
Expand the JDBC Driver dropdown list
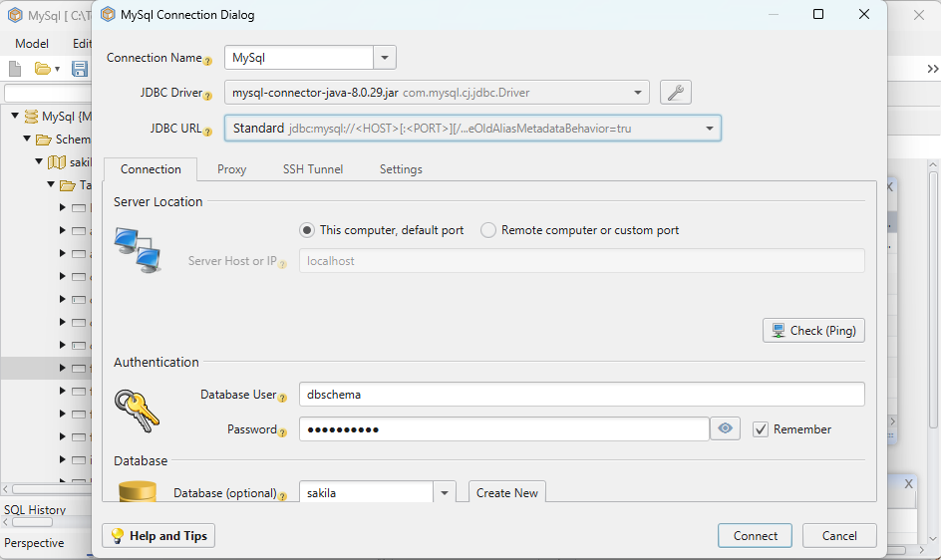638,93
